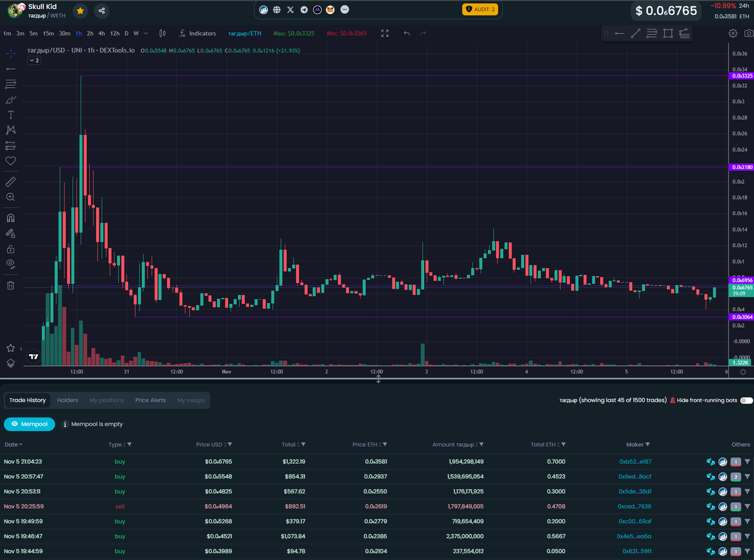The width and height of the screenshot is (754, 560).
Task: Toggle hide all drawings eye icon
Action: point(11,264)
